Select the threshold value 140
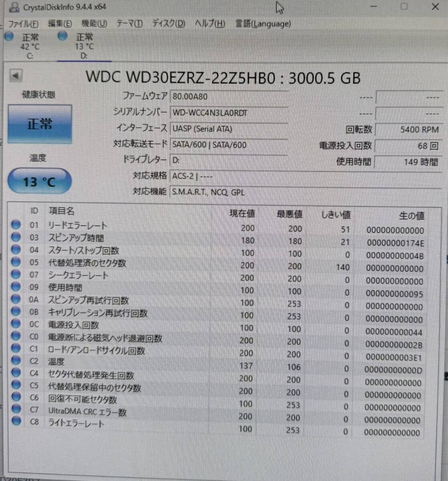448x481 pixels. click(x=343, y=267)
